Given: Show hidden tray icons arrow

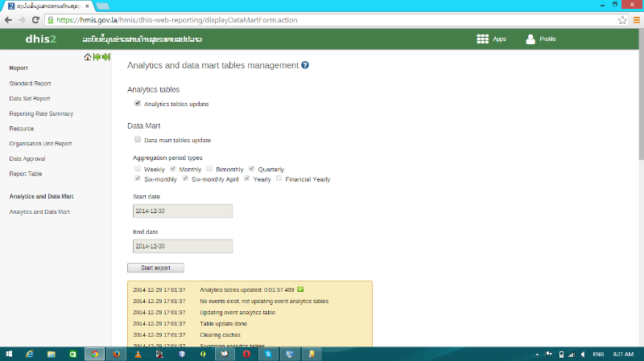Looking at the screenshot, I should click(x=537, y=355).
